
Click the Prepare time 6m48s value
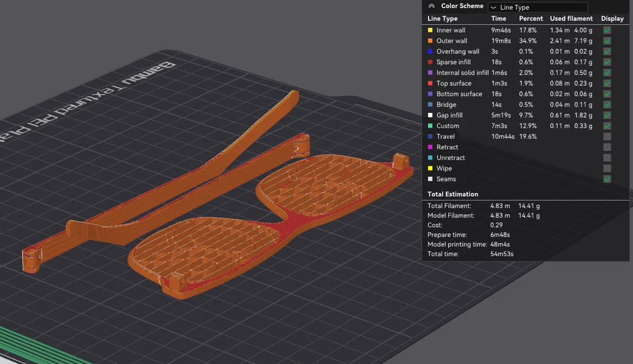(x=500, y=235)
